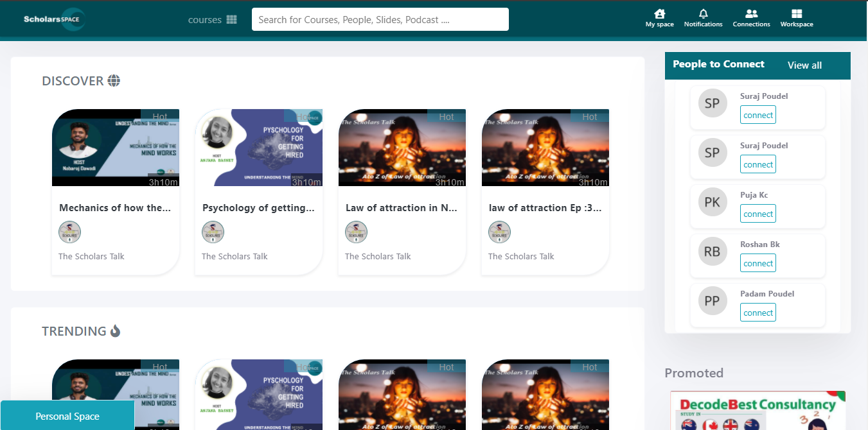Click the title Law of attraction in N...
This screenshot has height=430, width=868.
(402, 208)
